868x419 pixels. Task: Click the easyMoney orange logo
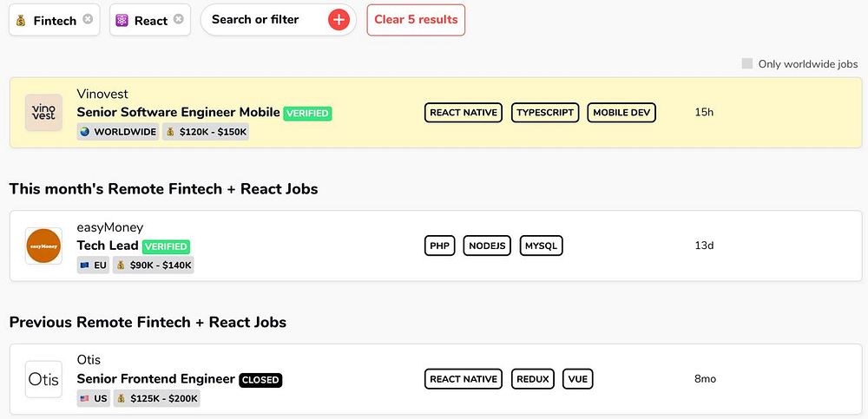43,246
